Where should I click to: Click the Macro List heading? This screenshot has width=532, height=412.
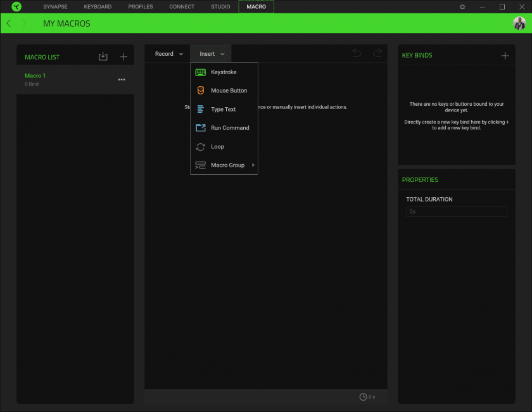tap(42, 57)
